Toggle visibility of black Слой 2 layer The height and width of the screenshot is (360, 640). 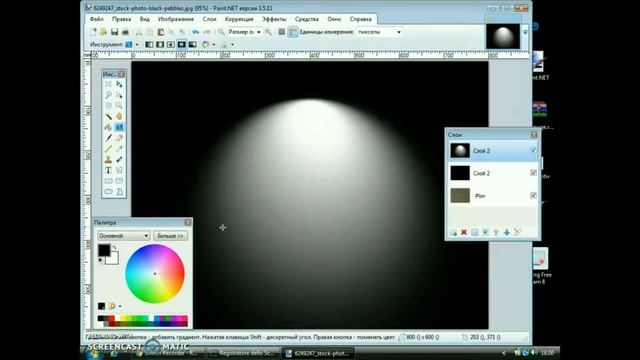click(x=533, y=173)
